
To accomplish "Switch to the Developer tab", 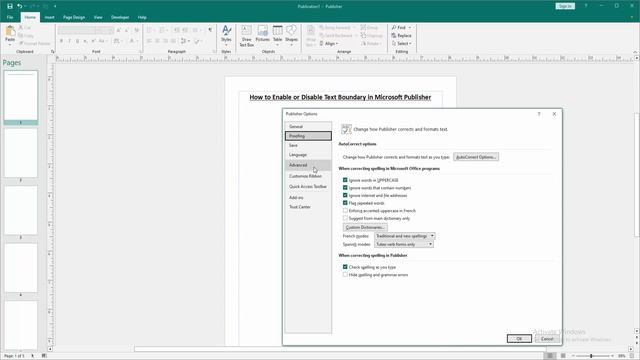I will (x=120, y=17).
